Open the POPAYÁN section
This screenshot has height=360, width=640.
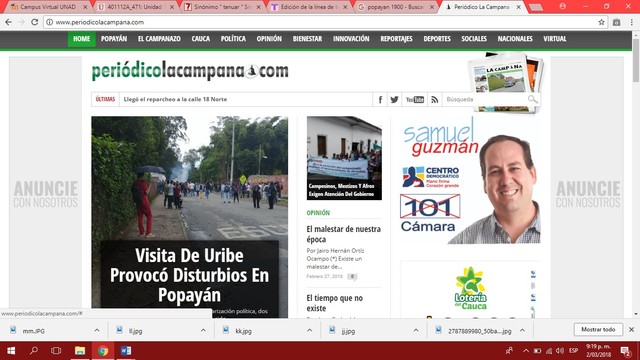(114, 39)
